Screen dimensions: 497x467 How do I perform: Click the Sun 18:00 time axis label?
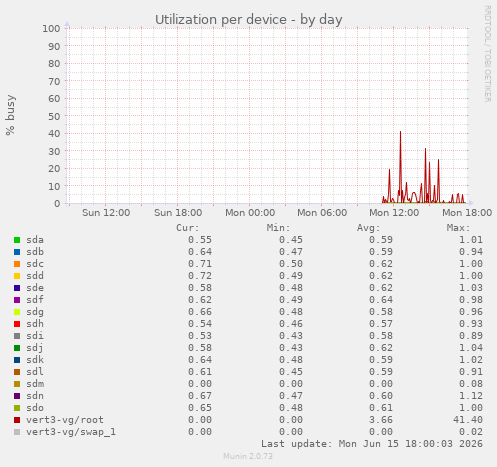tap(178, 213)
